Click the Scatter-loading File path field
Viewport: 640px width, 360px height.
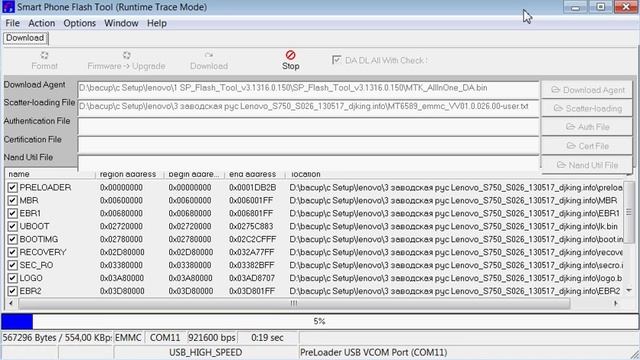coord(308,108)
